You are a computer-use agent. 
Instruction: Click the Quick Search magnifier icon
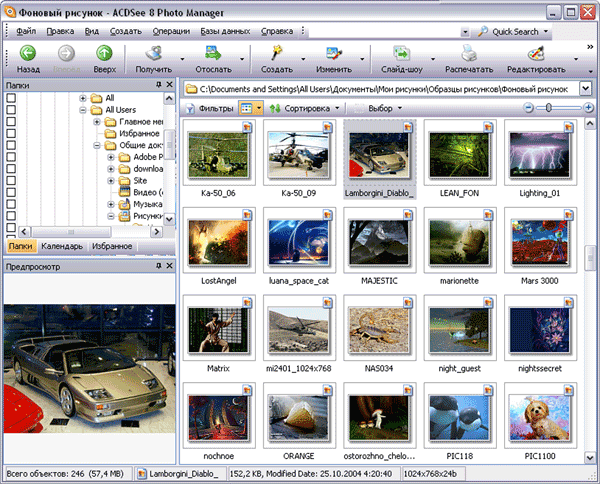pos(483,31)
